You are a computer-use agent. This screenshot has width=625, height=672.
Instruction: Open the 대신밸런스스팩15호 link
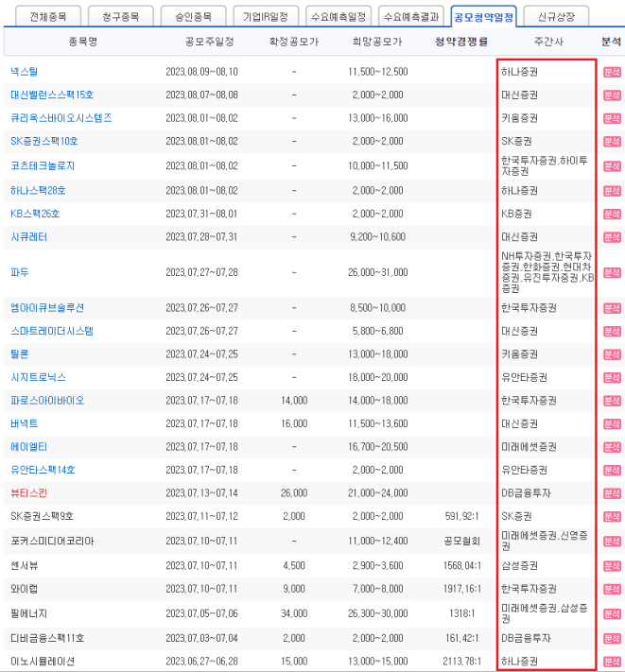click(x=52, y=95)
